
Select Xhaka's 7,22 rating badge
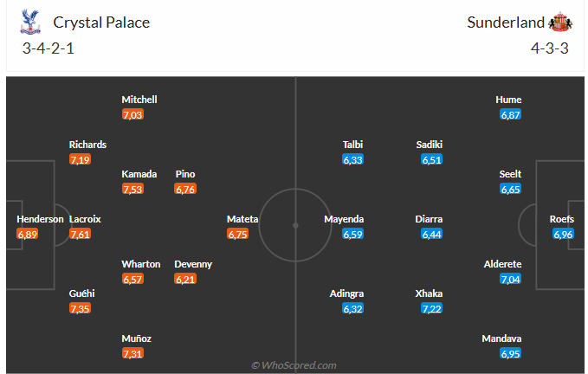[x=432, y=309]
